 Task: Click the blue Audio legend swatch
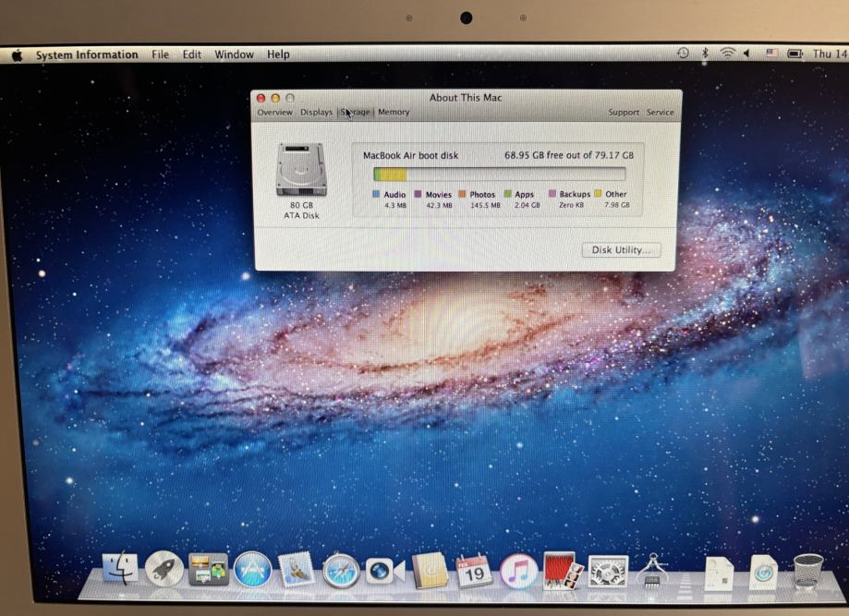pos(376,194)
